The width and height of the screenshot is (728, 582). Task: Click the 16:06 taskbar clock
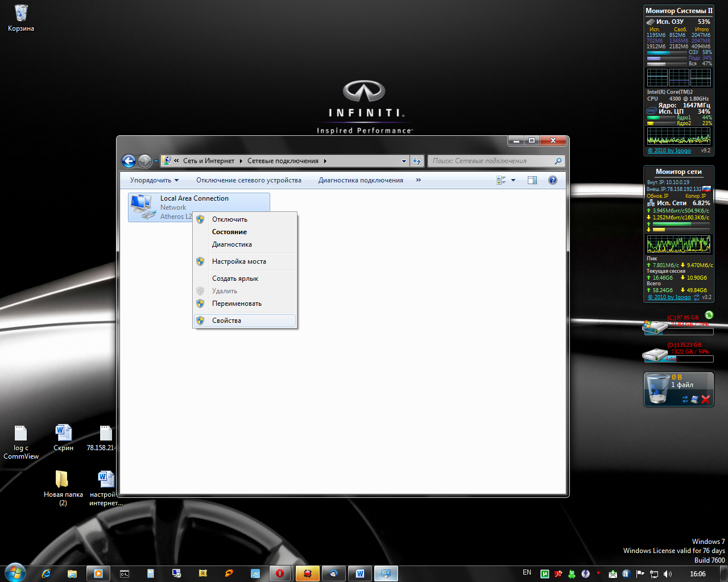(697, 574)
